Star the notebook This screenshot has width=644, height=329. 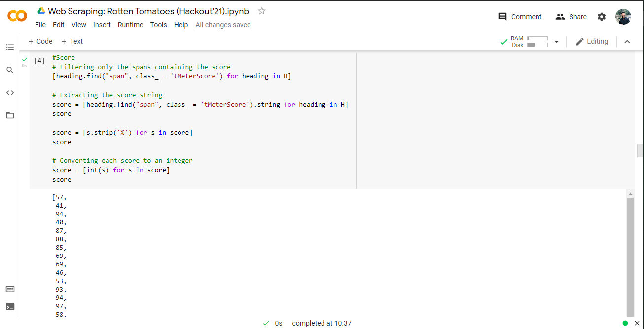tap(261, 11)
